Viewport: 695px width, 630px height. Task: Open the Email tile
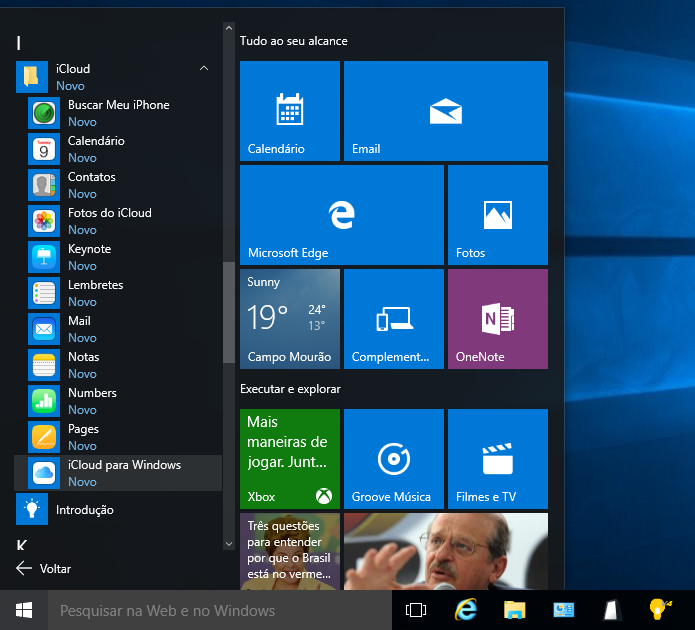coord(446,111)
